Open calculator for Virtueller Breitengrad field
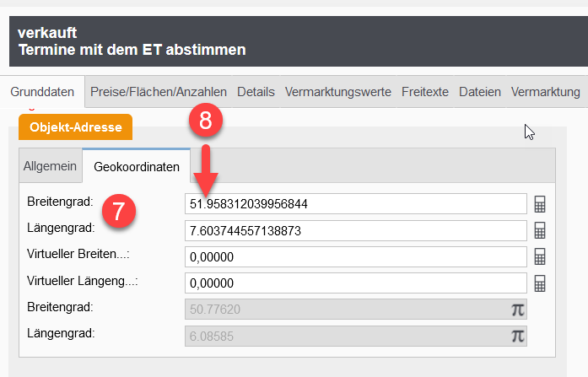 click(x=541, y=256)
